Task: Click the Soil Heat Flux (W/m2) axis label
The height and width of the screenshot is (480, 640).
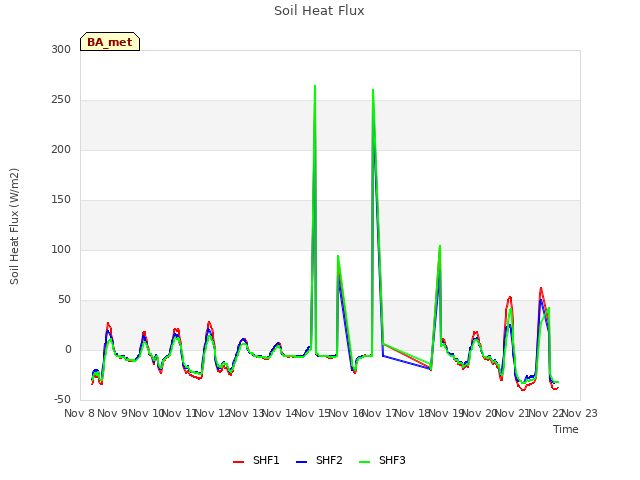Action: (x=14, y=226)
